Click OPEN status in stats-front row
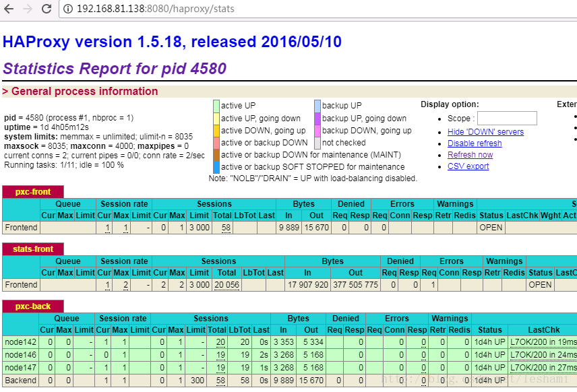The width and height of the screenshot is (577, 392). click(540, 285)
